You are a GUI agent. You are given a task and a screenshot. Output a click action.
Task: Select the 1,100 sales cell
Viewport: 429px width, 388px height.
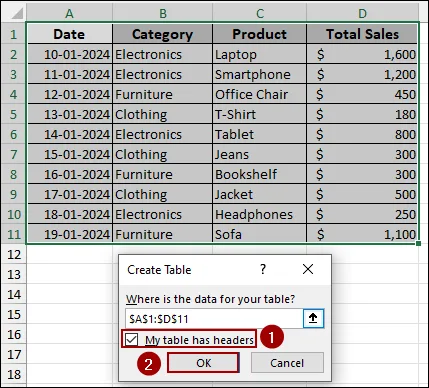pyautogui.click(x=362, y=234)
